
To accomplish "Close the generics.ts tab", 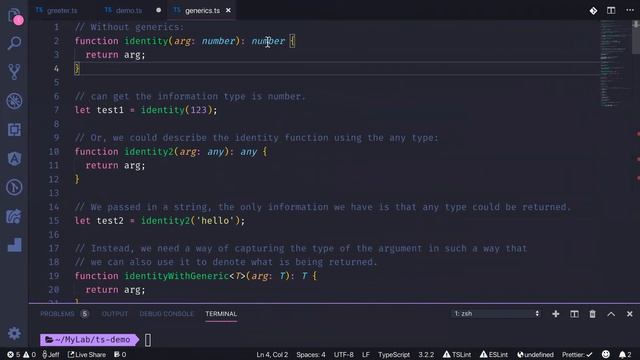I will (229, 10).
